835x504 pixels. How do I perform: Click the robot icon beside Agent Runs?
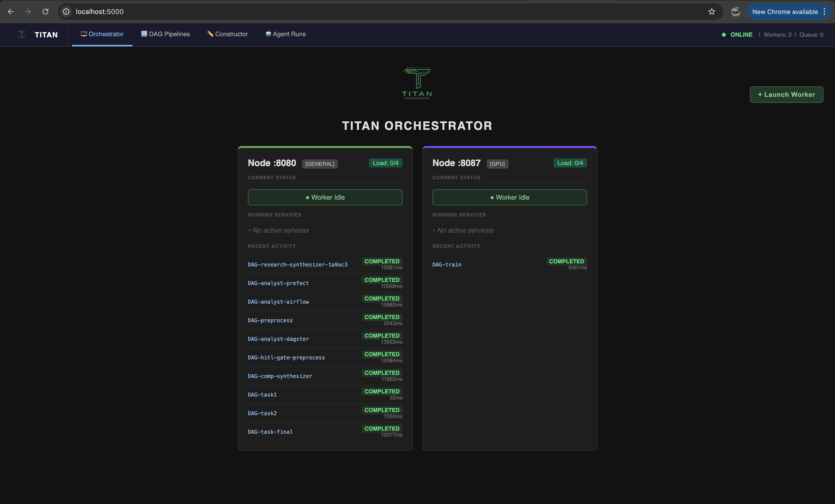click(x=268, y=34)
